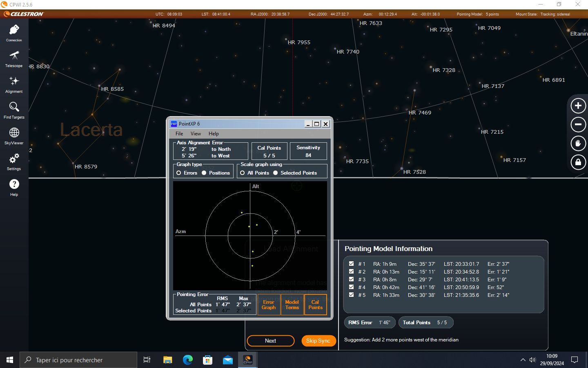Viewport: 588px width, 368px height.
Task: Open File menu in PointXP
Action: [179, 134]
